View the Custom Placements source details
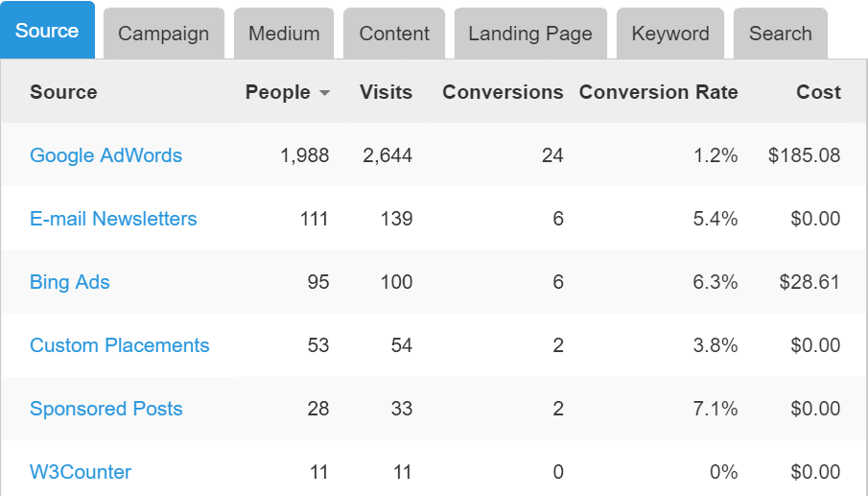The image size is (868, 496). click(x=119, y=345)
